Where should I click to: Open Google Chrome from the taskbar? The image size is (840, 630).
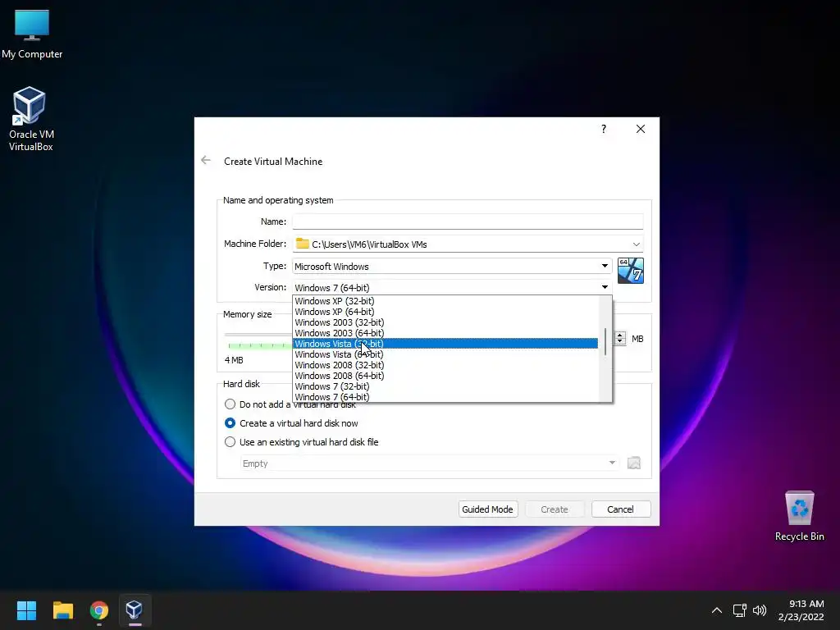[x=99, y=610]
